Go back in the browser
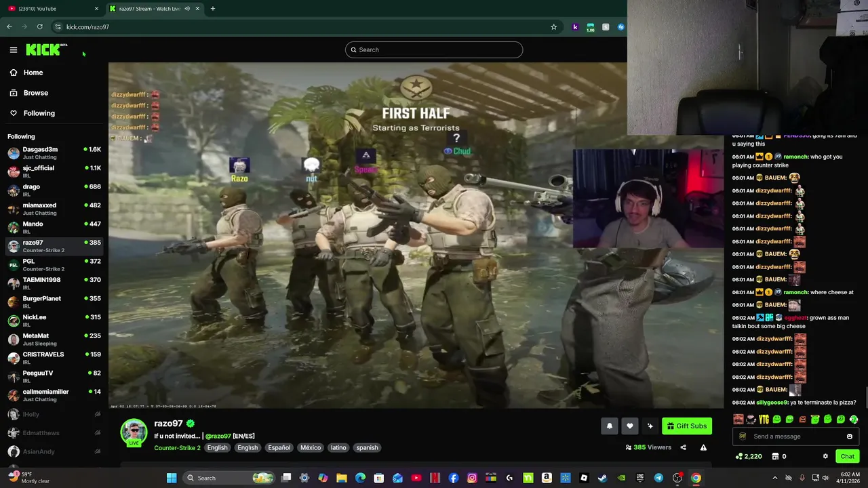This screenshot has height=488, width=868. (9, 27)
